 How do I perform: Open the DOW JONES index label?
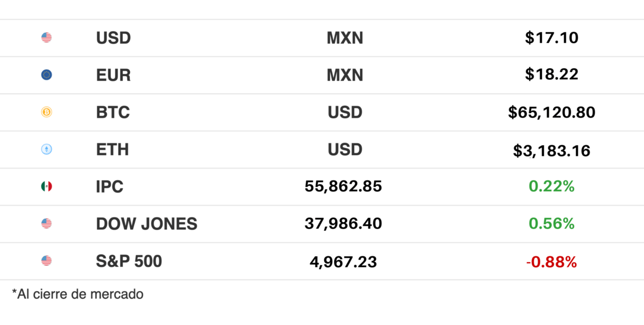[147, 224]
